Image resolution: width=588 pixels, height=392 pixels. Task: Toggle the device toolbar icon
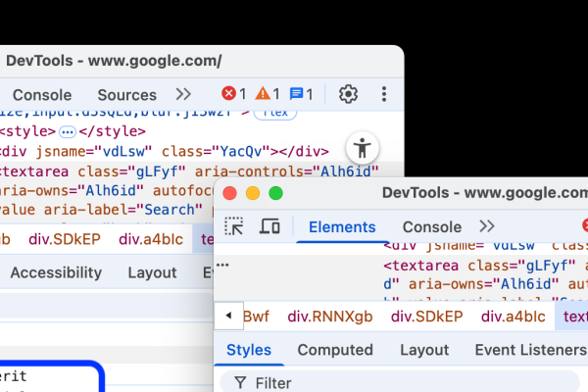click(x=269, y=226)
